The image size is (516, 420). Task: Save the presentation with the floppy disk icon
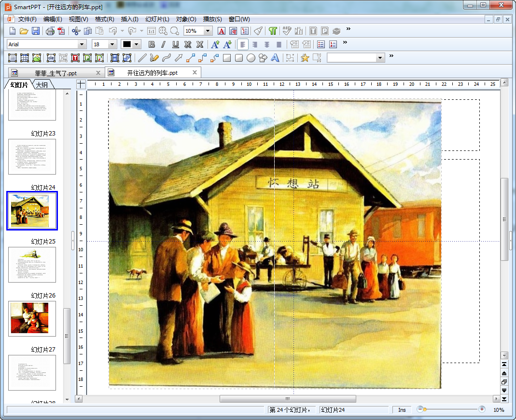point(36,31)
